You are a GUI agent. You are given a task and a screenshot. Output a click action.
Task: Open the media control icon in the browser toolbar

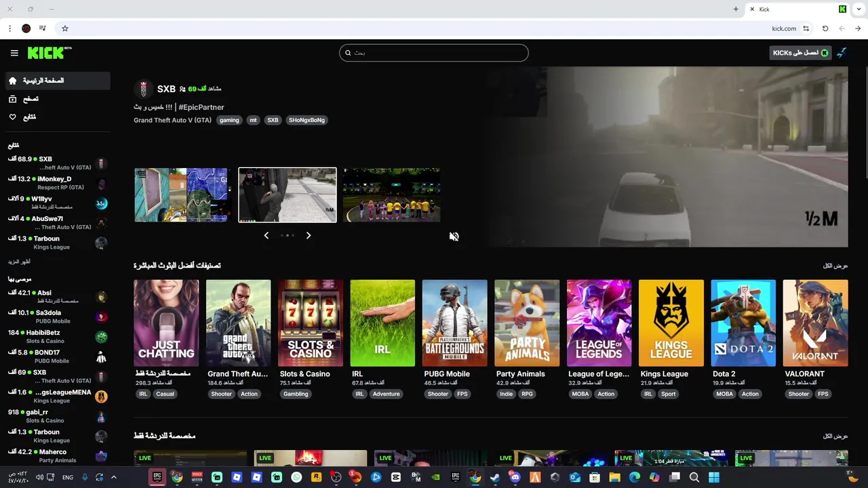coord(43,28)
